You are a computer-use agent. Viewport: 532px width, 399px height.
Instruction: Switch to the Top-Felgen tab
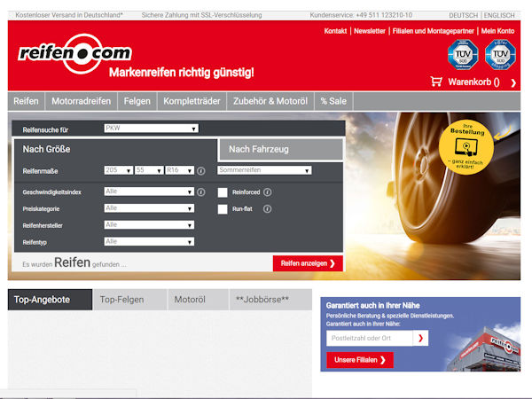coord(130,300)
